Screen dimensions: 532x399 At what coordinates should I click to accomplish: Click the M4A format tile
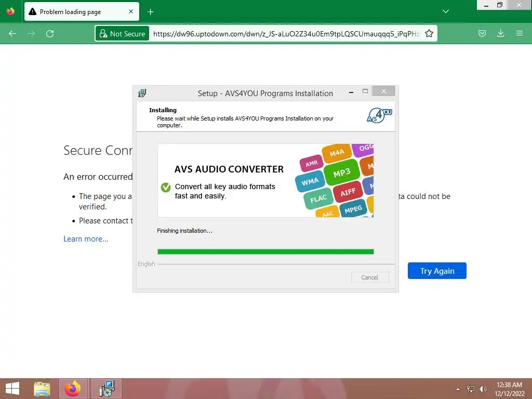pos(337,153)
